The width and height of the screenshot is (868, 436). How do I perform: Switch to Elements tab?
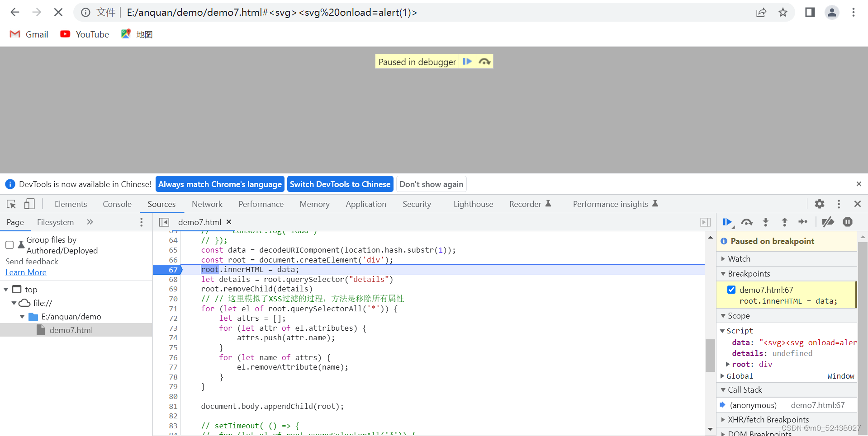click(x=71, y=204)
